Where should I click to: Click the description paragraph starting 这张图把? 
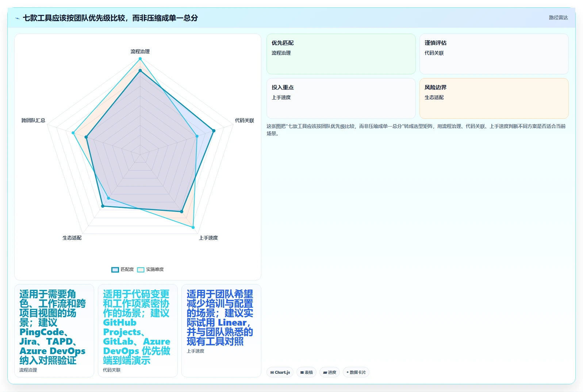pyautogui.click(x=416, y=130)
